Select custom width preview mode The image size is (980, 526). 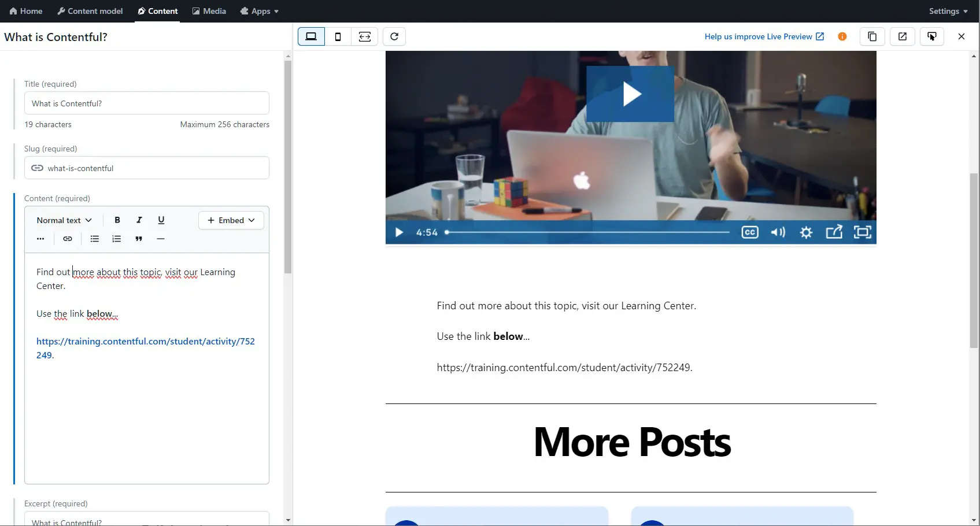tap(365, 36)
